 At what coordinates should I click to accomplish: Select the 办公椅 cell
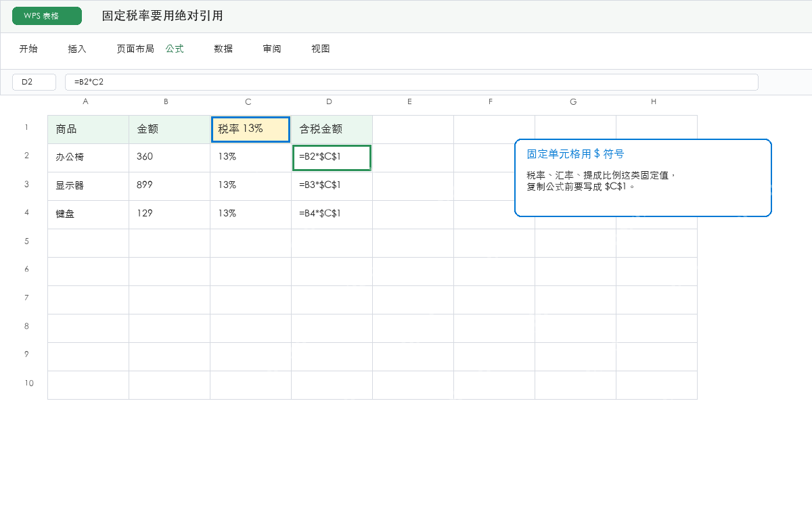tap(89, 158)
